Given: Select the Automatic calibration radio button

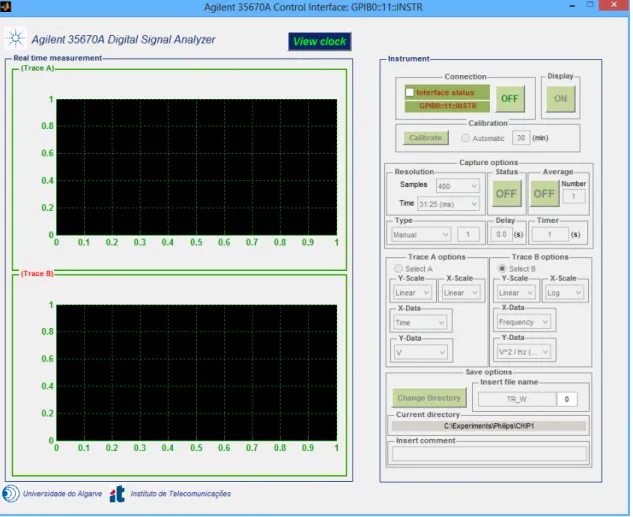Looking at the screenshot, I should [x=465, y=138].
